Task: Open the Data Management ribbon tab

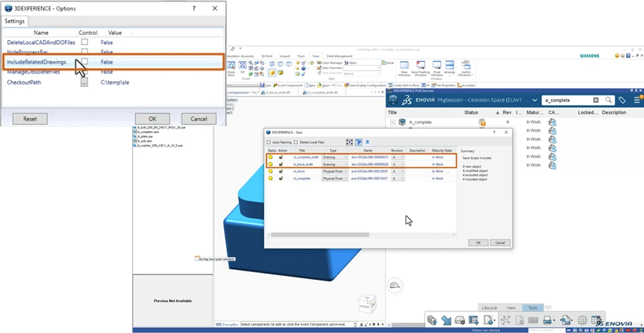Action: point(339,56)
